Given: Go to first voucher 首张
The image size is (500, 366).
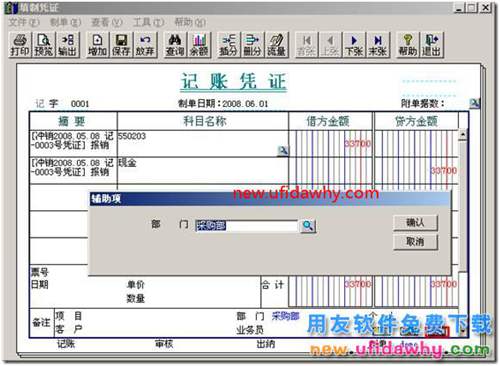Looking at the screenshot, I should pyautogui.click(x=306, y=45).
